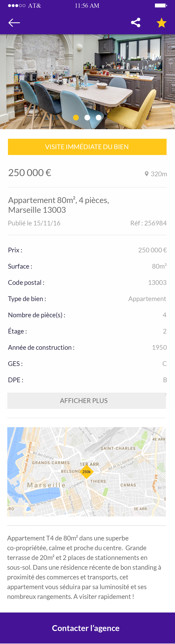The image size is (175, 644).
Task: Tap the 250 000 € headline price
Action: coord(30,173)
